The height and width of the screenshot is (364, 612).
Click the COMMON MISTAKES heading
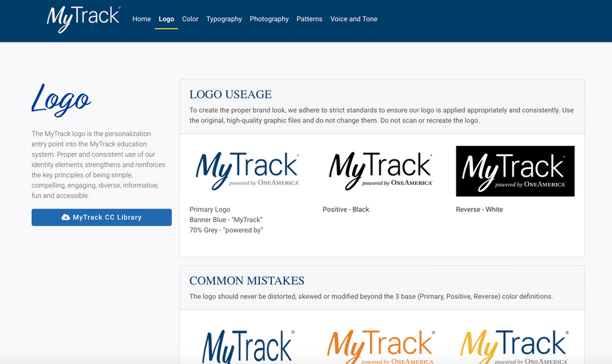(247, 280)
